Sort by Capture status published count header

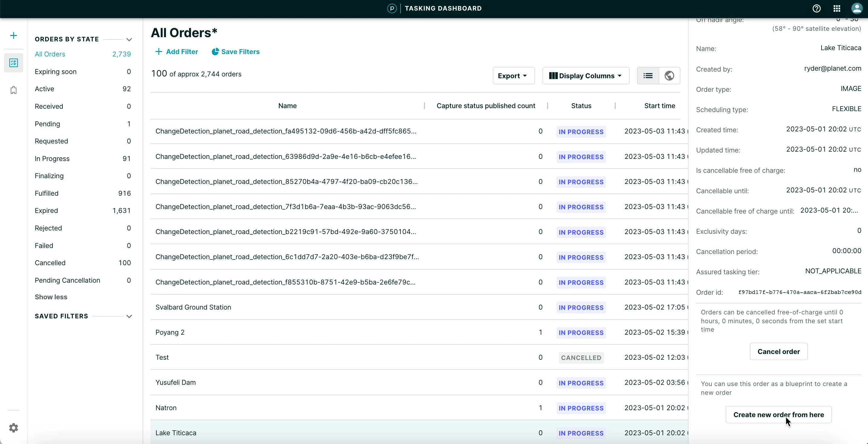coord(486,105)
